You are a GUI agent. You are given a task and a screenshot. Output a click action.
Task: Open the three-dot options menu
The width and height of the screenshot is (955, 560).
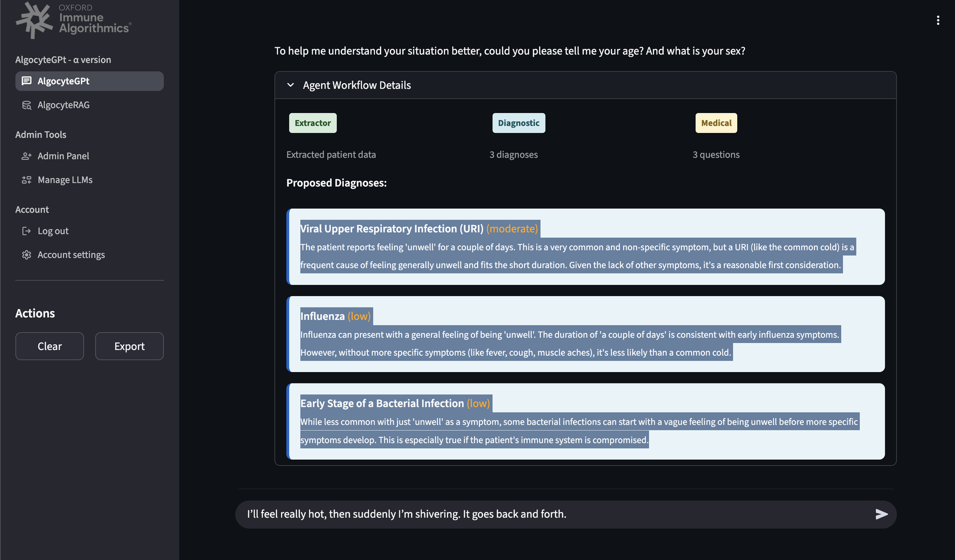tap(938, 20)
